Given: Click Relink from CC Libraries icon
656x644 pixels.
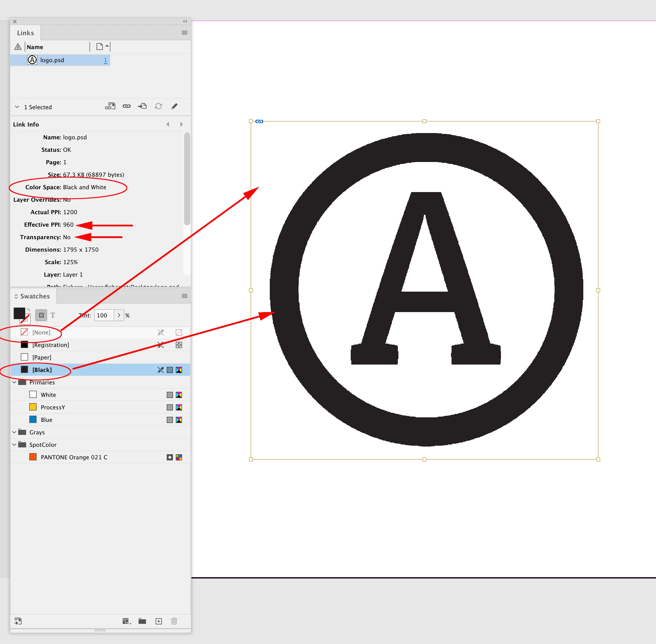Looking at the screenshot, I should coord(110,107).
